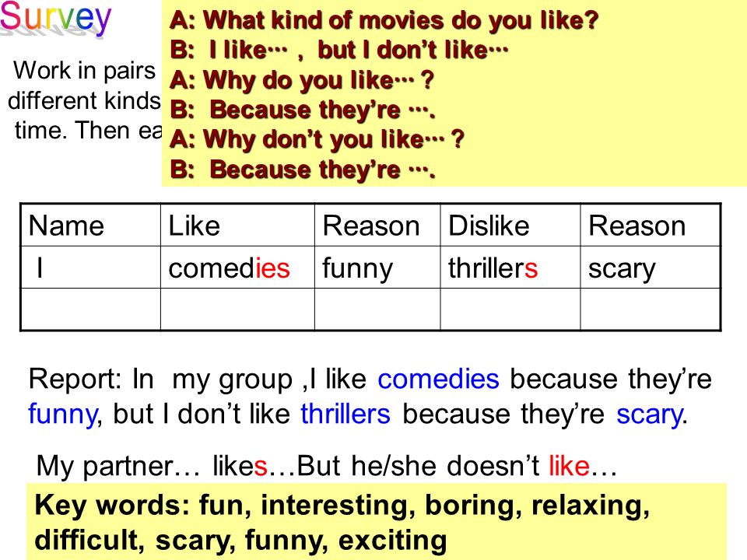The width and height of the screenshot is (747, 560).
Task: Click the thrillers table cell
Action: pyautogui.click(x=510, y=267)
